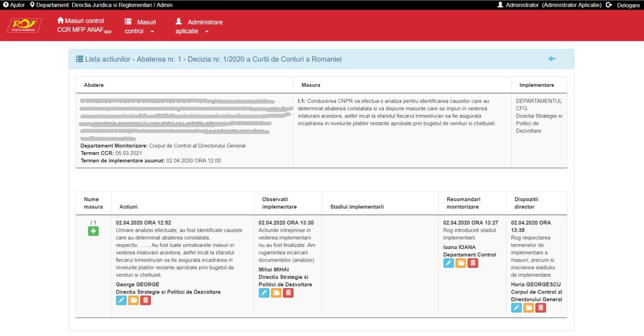Open folder for Mihai MIHAI's observation

point(276,293)
